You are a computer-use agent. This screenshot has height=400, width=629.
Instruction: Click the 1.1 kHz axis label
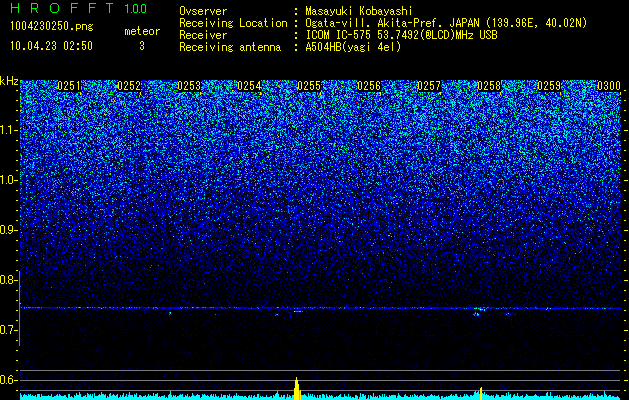click(x=9, y=130)
